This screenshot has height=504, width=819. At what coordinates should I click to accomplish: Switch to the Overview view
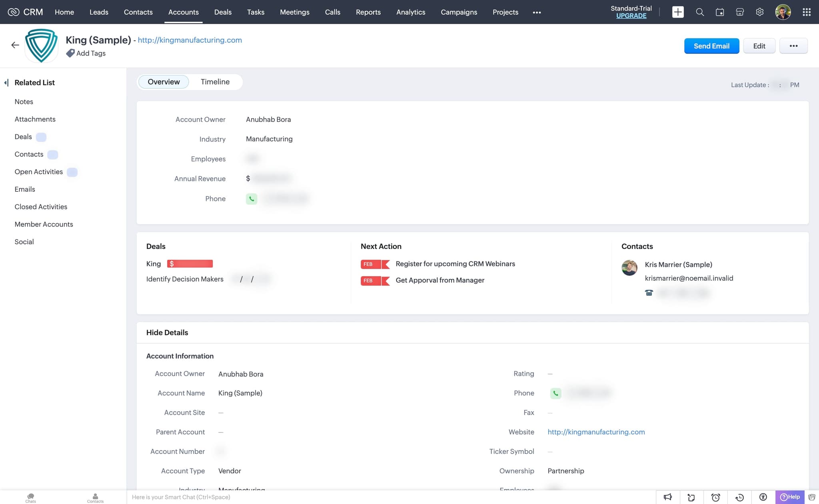tap(164, 82)
